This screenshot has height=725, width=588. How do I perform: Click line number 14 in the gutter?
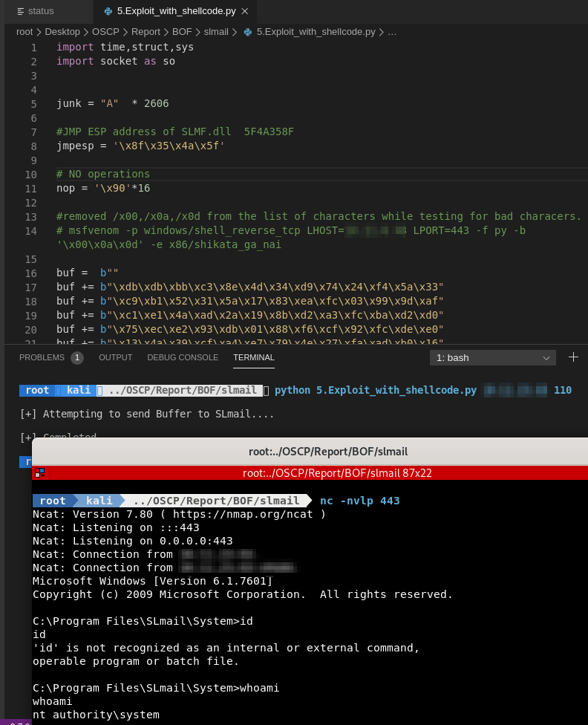(x=30, y=231)
